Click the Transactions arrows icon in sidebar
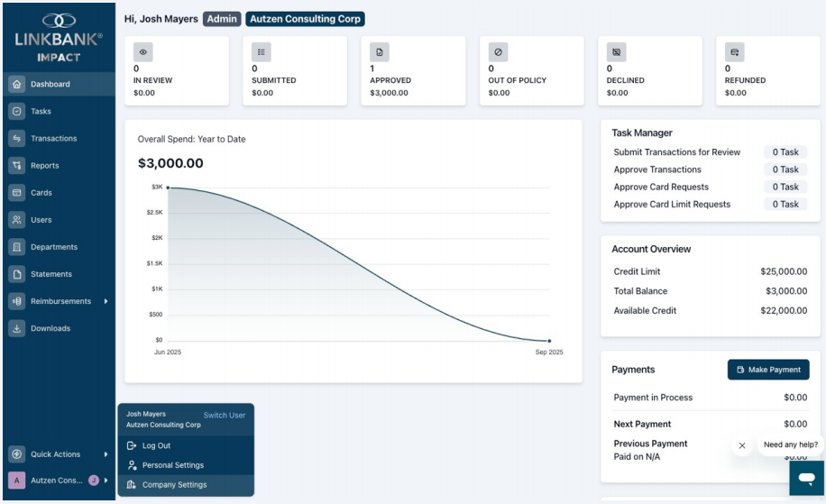Viewport: 826px width, 504px height. (17, 139)
